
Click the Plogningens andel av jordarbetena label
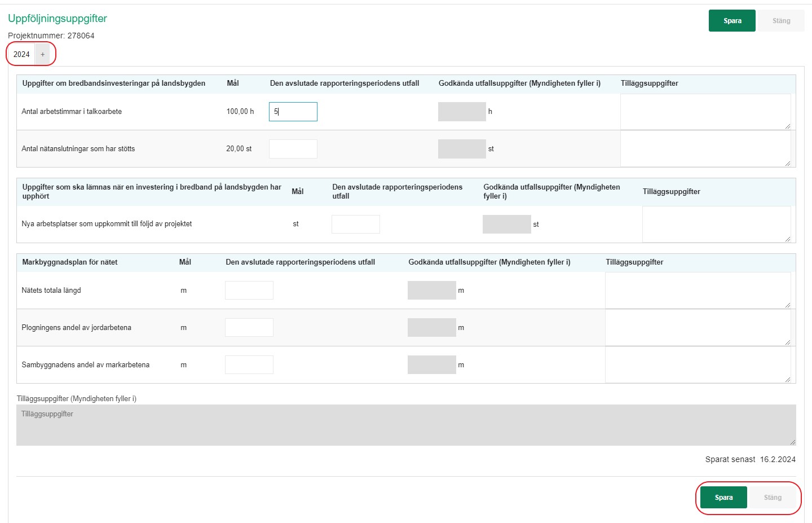(76, 328)
